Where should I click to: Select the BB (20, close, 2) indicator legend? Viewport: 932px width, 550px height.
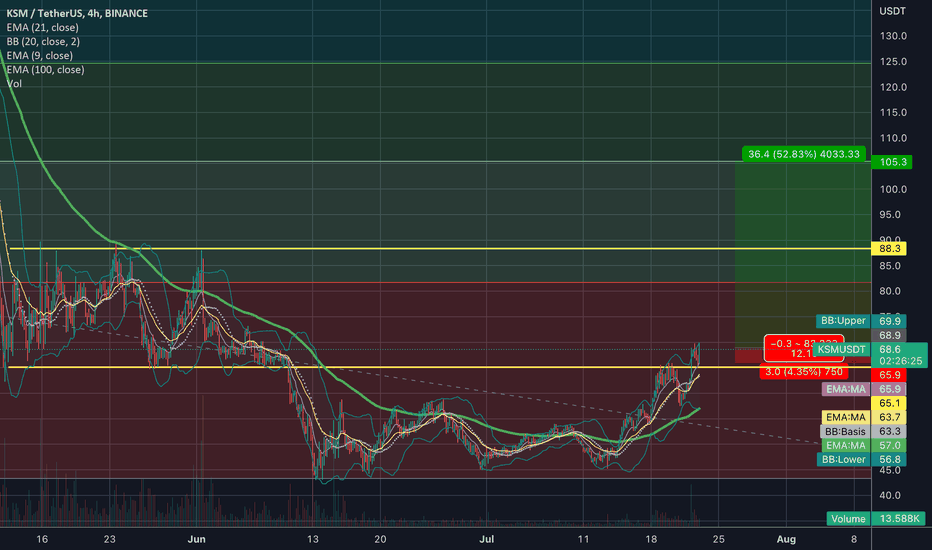[x=43, y=42]
